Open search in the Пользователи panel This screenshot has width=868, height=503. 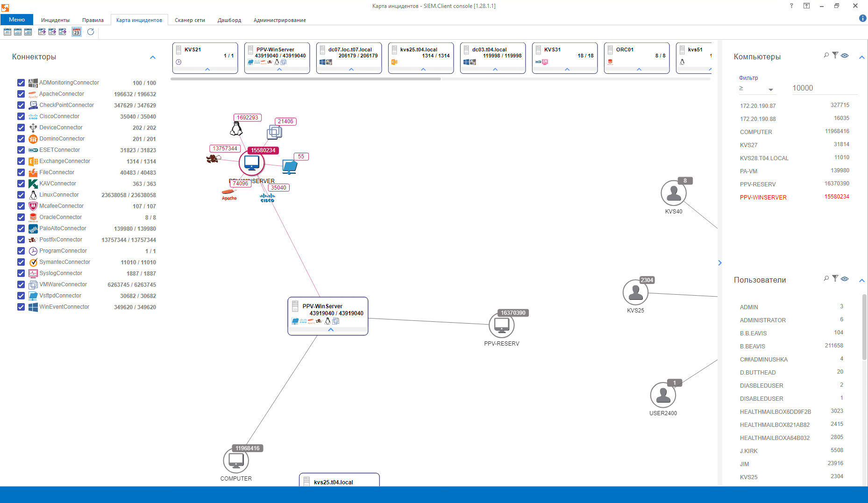pyautogui.click(x=826, y=278)
